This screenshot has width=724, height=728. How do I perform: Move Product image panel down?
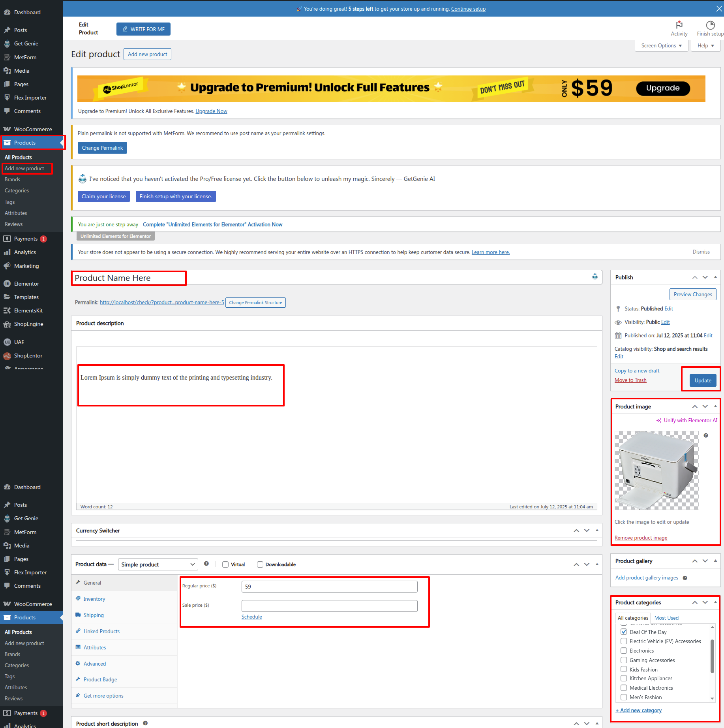[x=705, y=406]
